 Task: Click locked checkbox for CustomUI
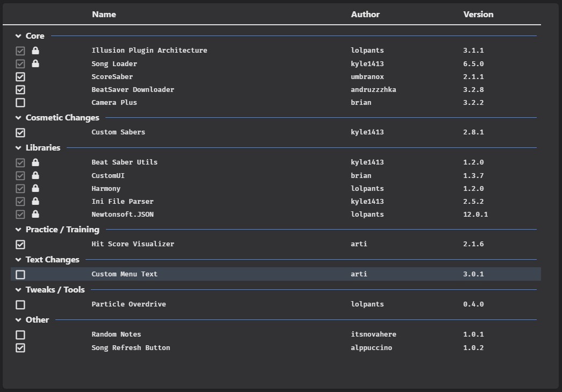click(20, 176)
